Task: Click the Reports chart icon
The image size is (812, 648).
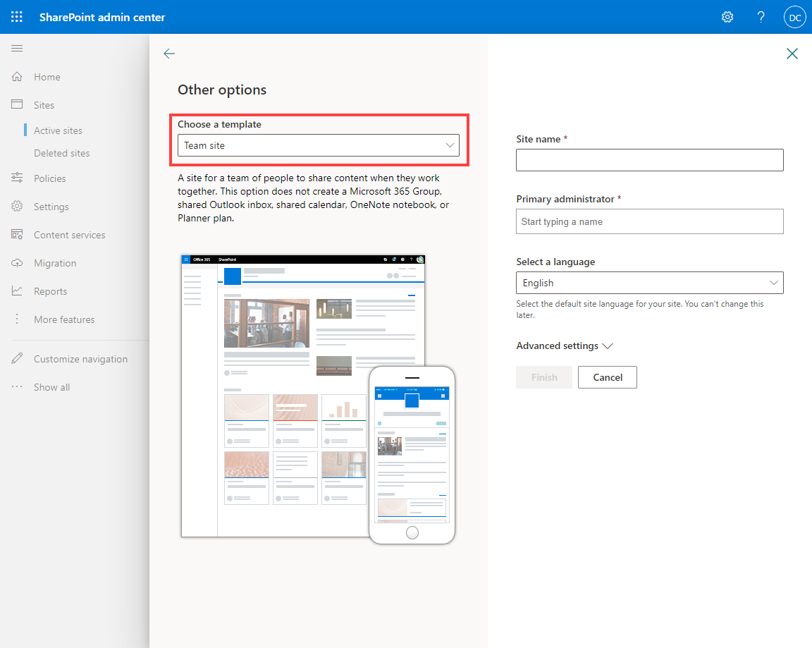Action: (x=17, y=291)
